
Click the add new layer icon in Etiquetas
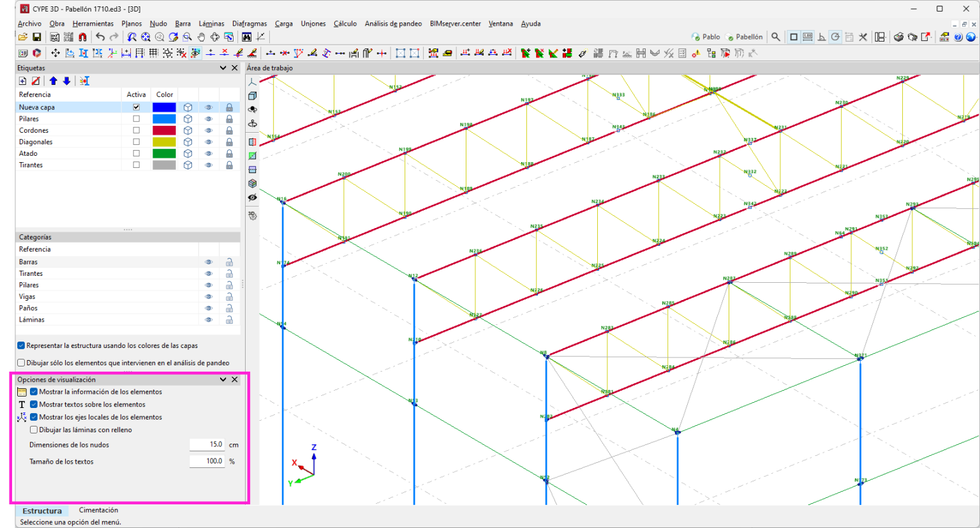click(22, 81)
